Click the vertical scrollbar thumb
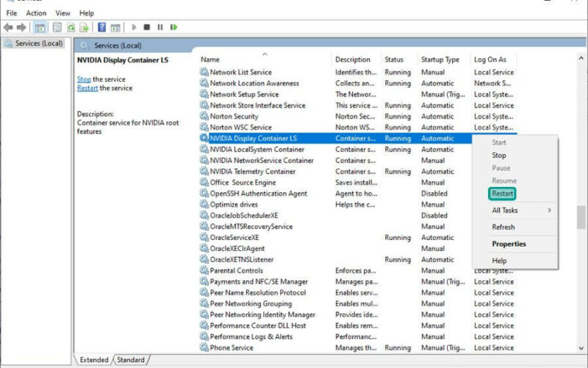588x368 pixels. [581, 217]
